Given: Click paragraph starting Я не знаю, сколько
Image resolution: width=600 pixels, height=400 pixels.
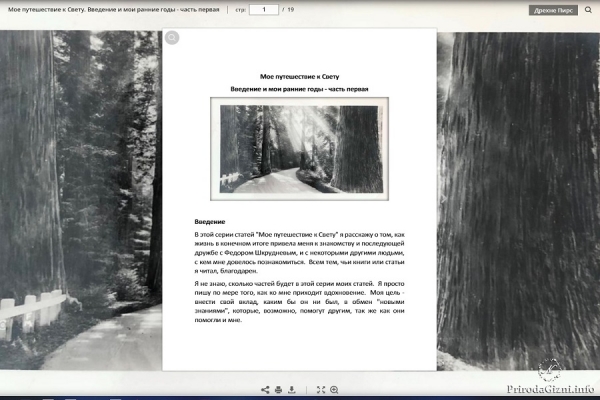Looking at the screenshot, I should pyautogui.click(x=299, y=302).
